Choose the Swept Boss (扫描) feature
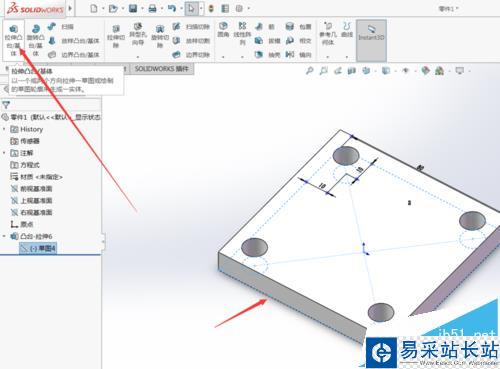Image resolution: width=500 pixels, height=369 pixels. click(61, 27)
